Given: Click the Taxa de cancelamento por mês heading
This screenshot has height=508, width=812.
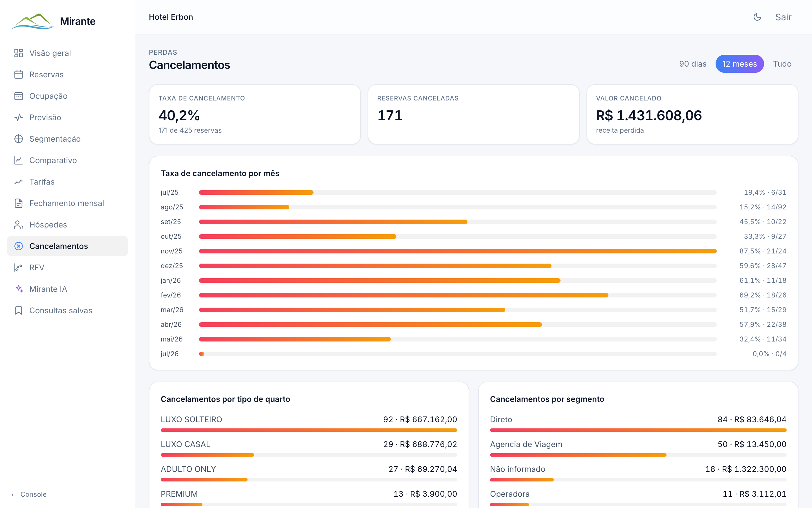Looking at the screenshot, I should coord(220,173).
